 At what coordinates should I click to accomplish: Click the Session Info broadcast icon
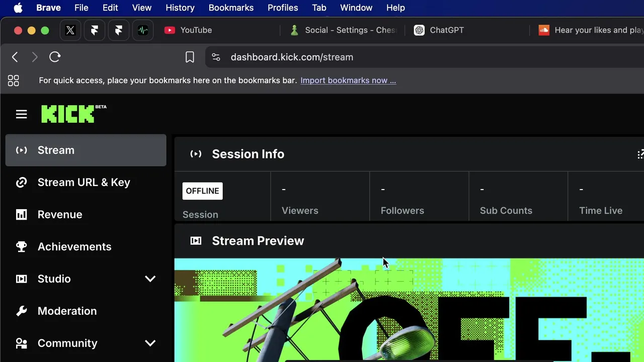click(x=196, y=154)
